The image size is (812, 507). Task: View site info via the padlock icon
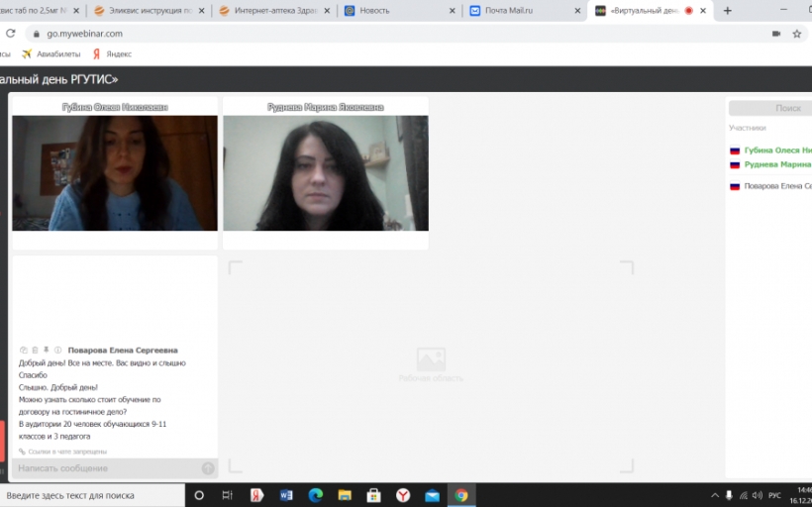pyautogui.click(x=37, y=34)
